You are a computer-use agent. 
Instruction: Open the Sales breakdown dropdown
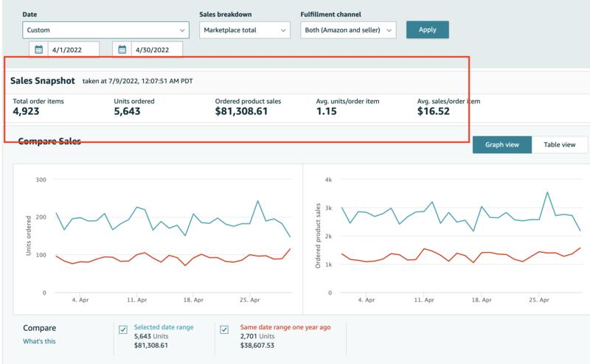[x=245, y=30]
